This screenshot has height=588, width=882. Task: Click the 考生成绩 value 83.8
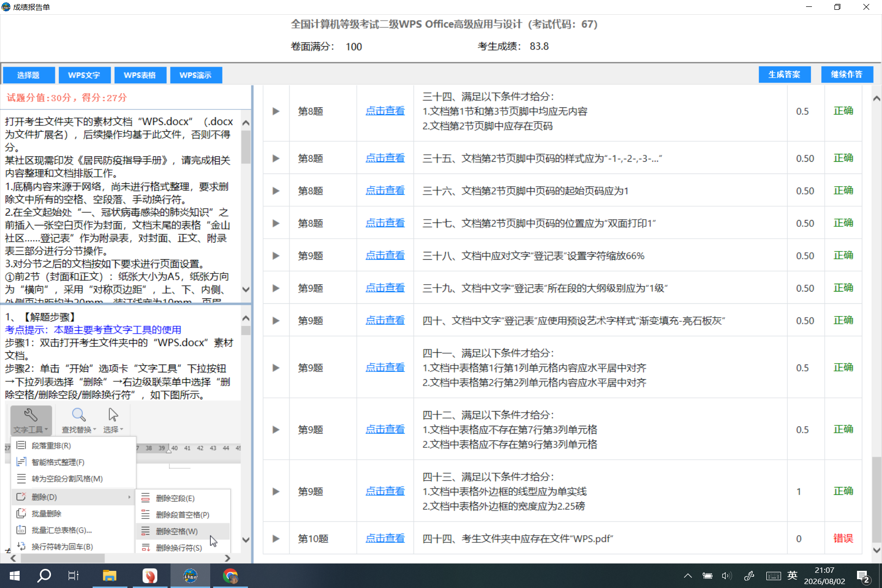point(539,46)
